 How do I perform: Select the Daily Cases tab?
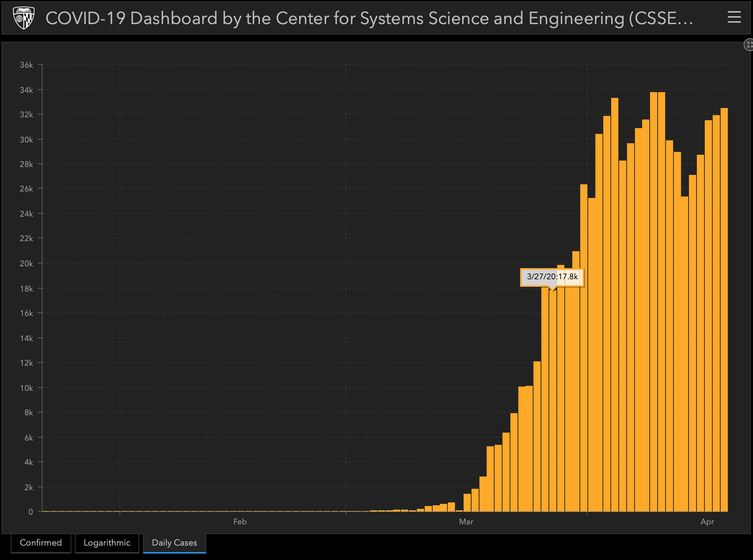coord(175,543)
